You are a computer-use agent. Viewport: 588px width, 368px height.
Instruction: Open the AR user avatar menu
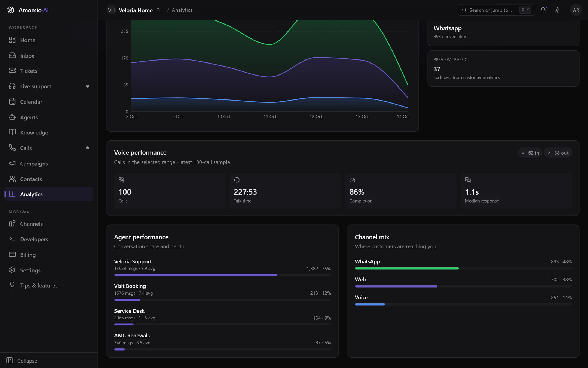576,10
